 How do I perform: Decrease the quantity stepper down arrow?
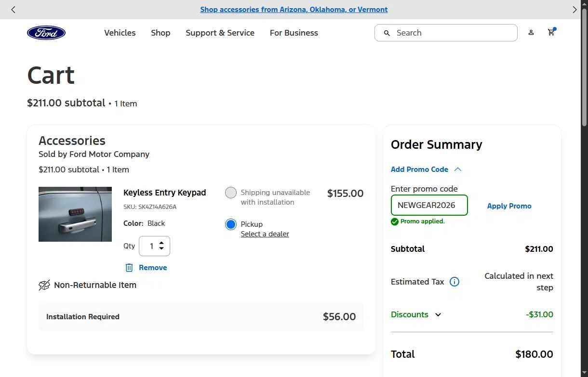(x=161, y=249)
